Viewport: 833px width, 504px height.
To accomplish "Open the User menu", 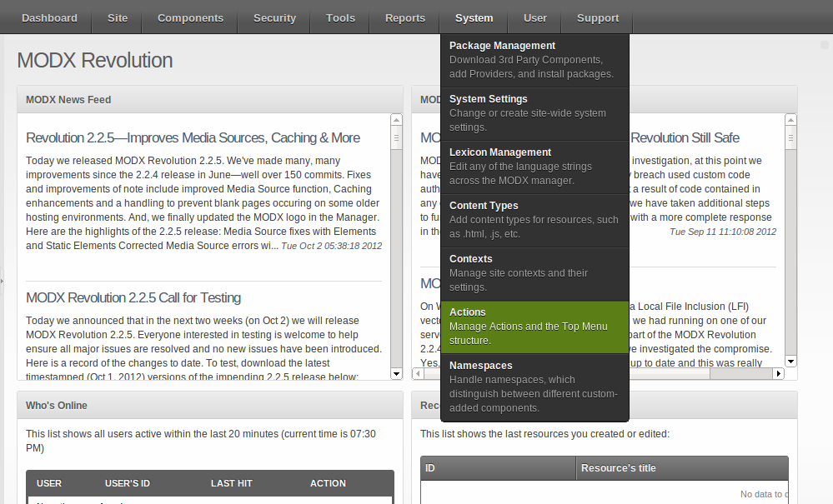I will (x=535, y=17).
